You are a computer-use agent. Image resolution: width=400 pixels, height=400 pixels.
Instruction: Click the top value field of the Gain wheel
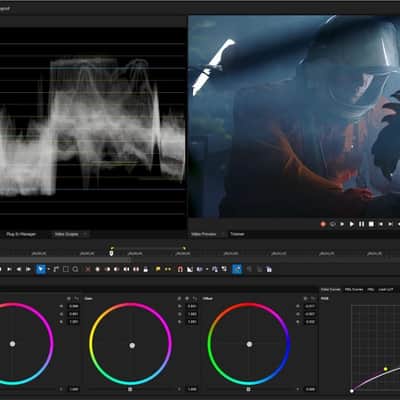pyautogui.click(x=192, y=306)
